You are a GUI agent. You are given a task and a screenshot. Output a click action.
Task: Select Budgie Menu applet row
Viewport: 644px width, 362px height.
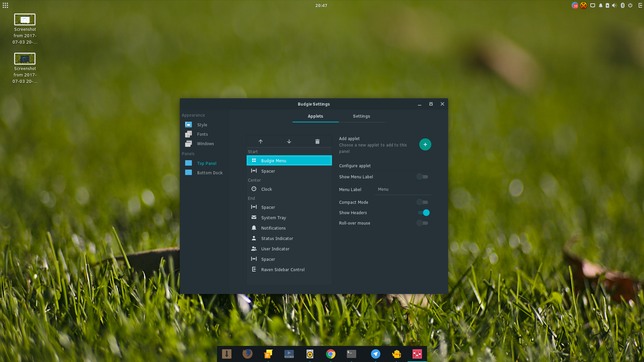click(289, 161)
